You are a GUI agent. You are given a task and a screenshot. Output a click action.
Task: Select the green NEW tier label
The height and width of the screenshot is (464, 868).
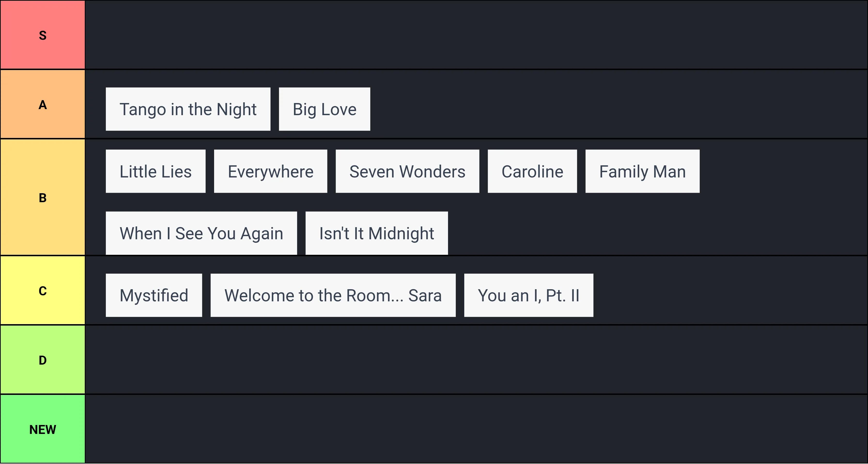(42, 429)
